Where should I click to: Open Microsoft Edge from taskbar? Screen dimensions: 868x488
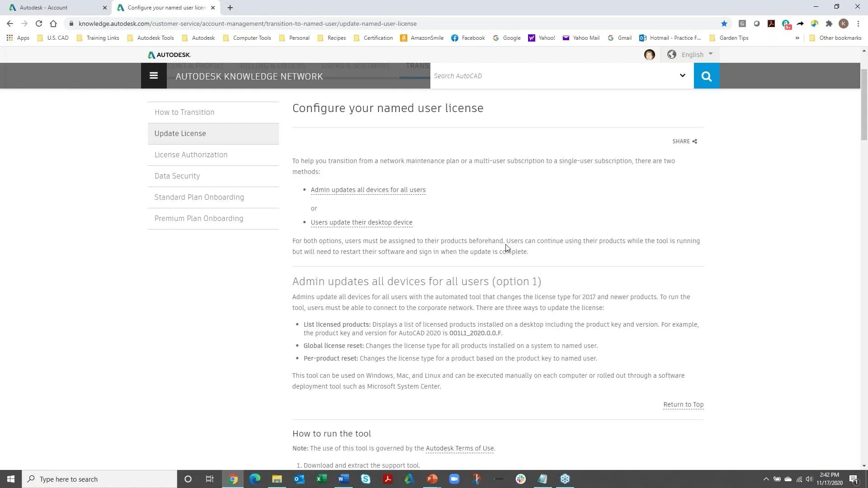pyautogui.click(x=255, y=479)
